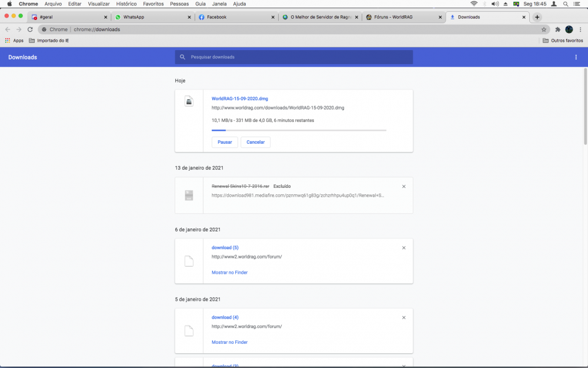Viewport: 588px width, 368px height.
Task: Open the Chrome profile avatar
Action: pos(569,29)
